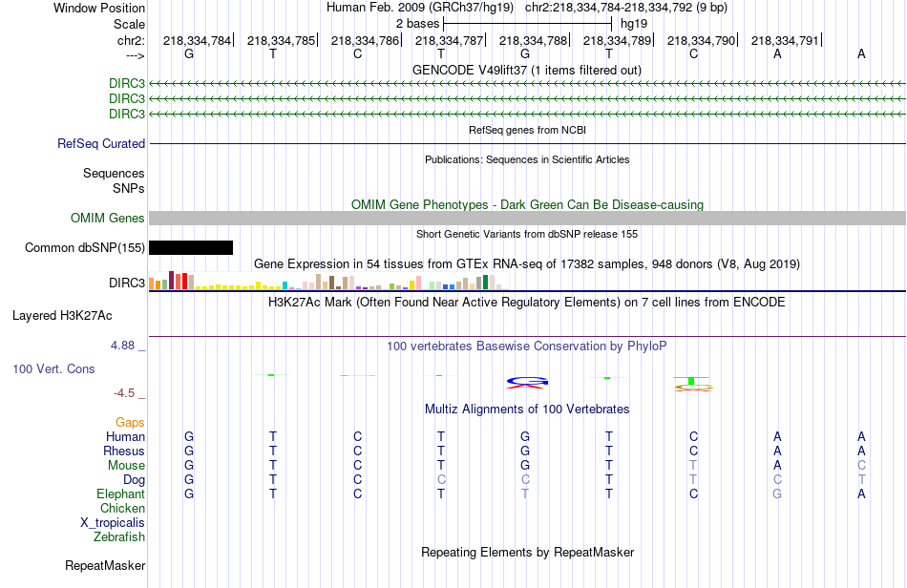Viewport: 907px width, 588px height.
Task: Click the Human species label
Action: point(125,436)
